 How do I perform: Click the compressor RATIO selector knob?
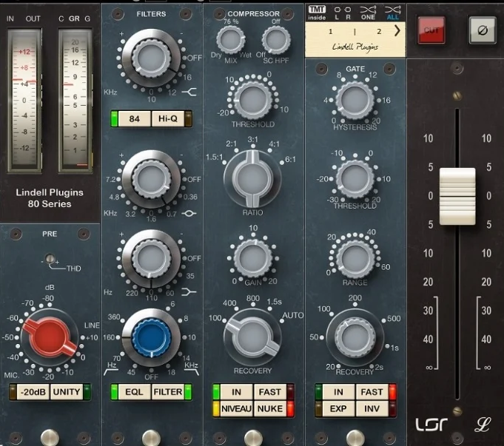[252, 179]
